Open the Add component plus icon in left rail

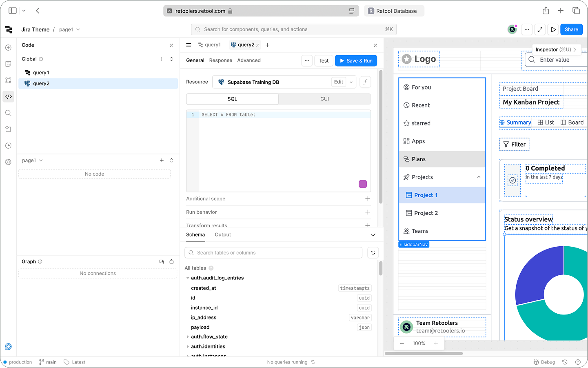click(x=8, y=48)
